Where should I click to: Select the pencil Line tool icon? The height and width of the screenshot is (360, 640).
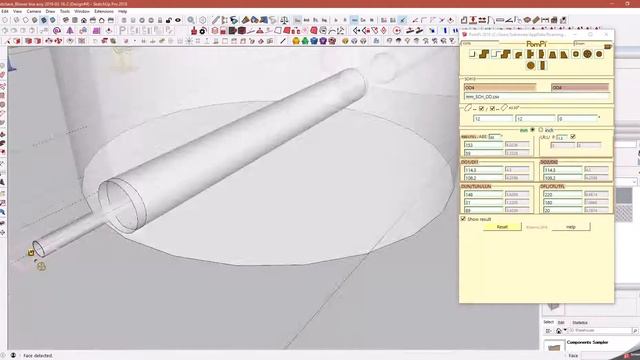point(216,20)
